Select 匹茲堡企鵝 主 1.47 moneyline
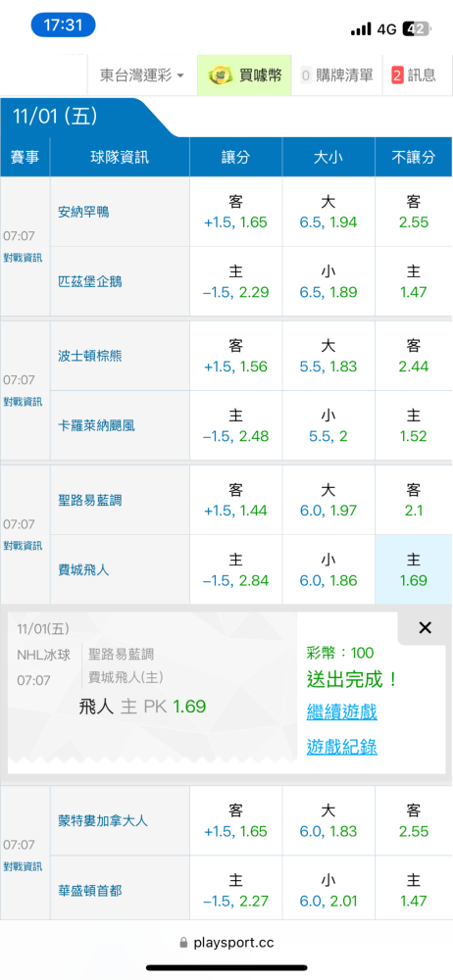The height and width of the screenshot is (980, 453). [x=414, y=282]
